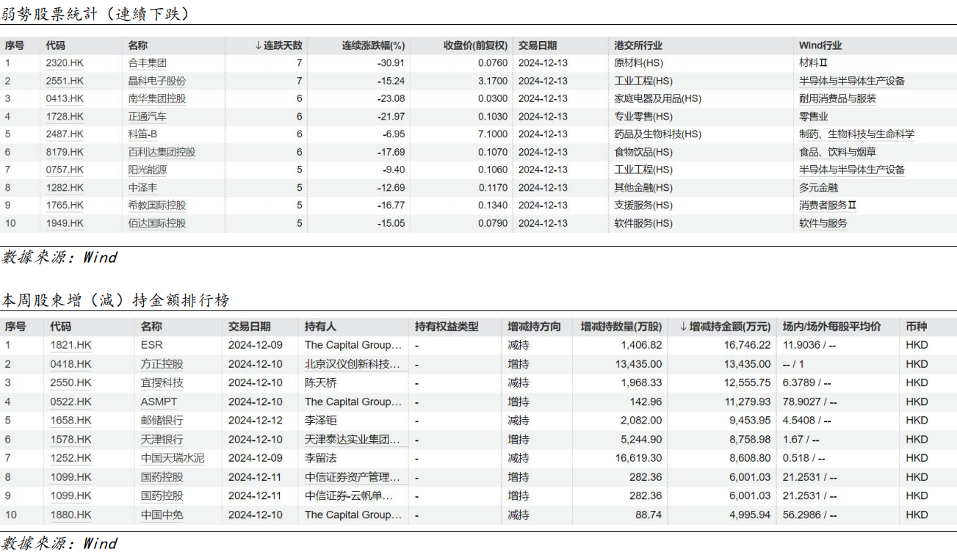This screenshot has width=957, height=560.
Task: Open stock code 0413.HK
Action: pyautogui.click(x=65, y=98)
